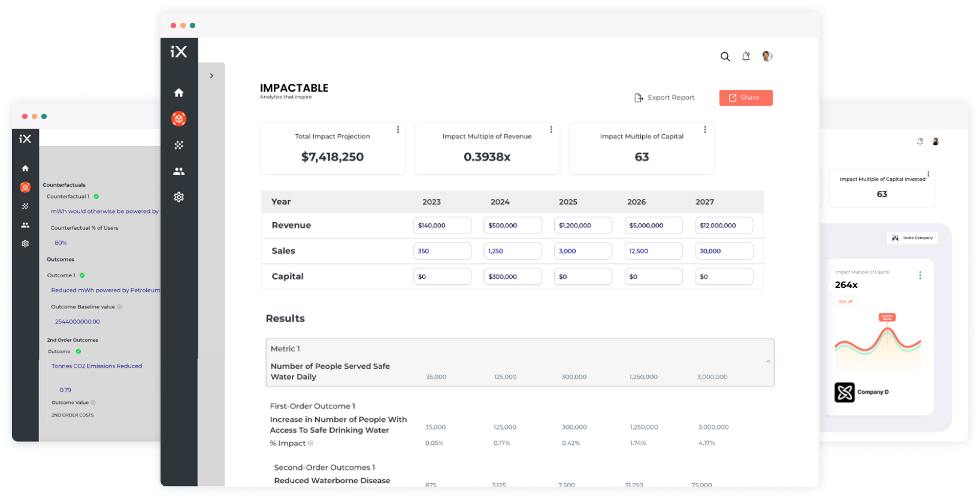Toggle the green check beside Counterfactual 1
980x498 pixels.
point(96,196)
